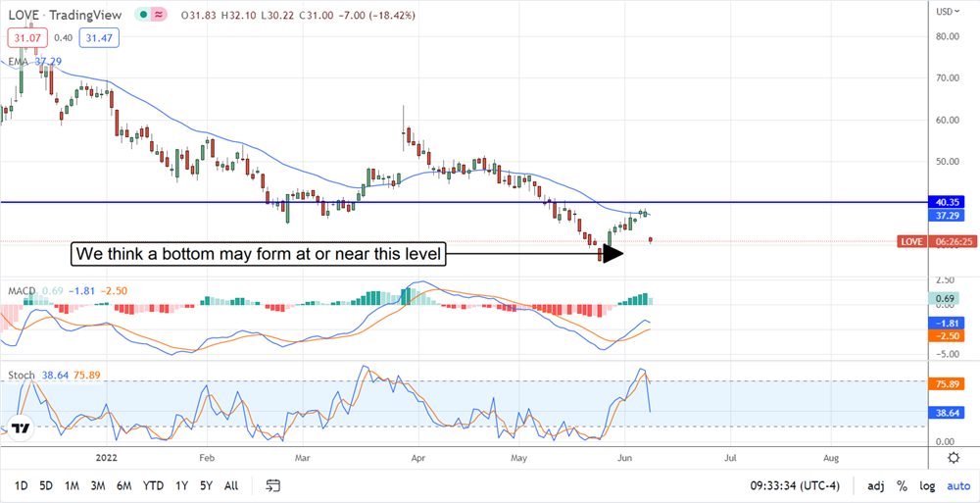The height and width of the screenshot is (503, 980).
Task: Click the 2022 date axis label
Action: click(x=105, y=457)
